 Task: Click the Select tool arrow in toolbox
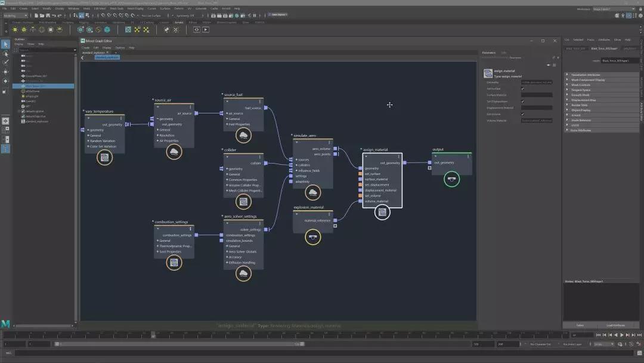5,44
